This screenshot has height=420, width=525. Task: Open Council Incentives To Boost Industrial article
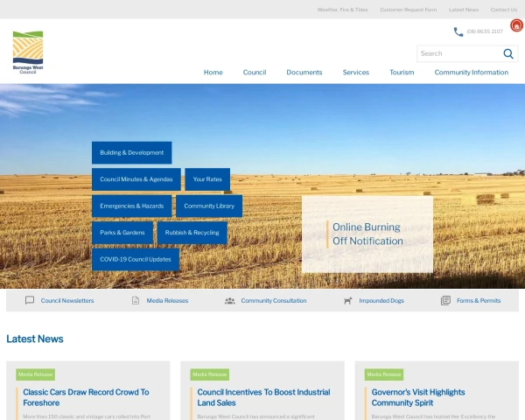tap(263, 397)
